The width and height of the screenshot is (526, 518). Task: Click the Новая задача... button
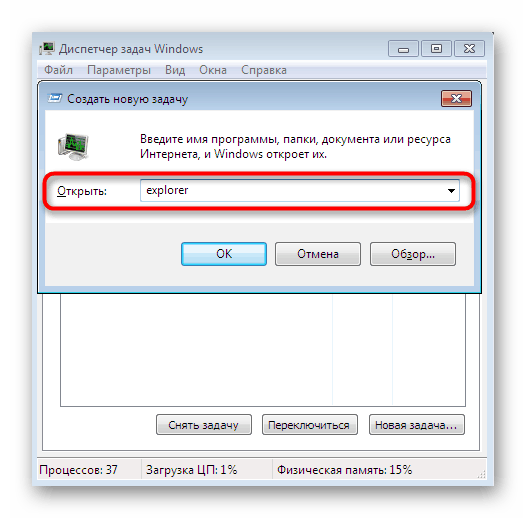pyautogui.click(x=417, y=425)
